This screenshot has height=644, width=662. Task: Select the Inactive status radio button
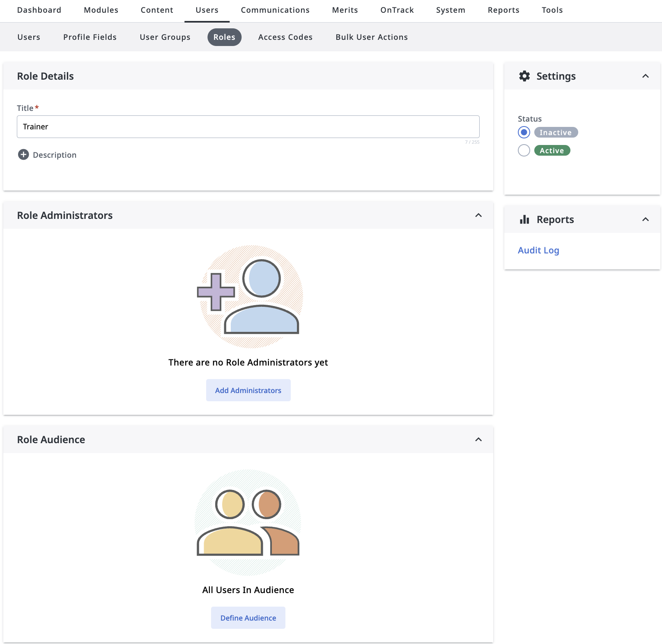(524, 132)
